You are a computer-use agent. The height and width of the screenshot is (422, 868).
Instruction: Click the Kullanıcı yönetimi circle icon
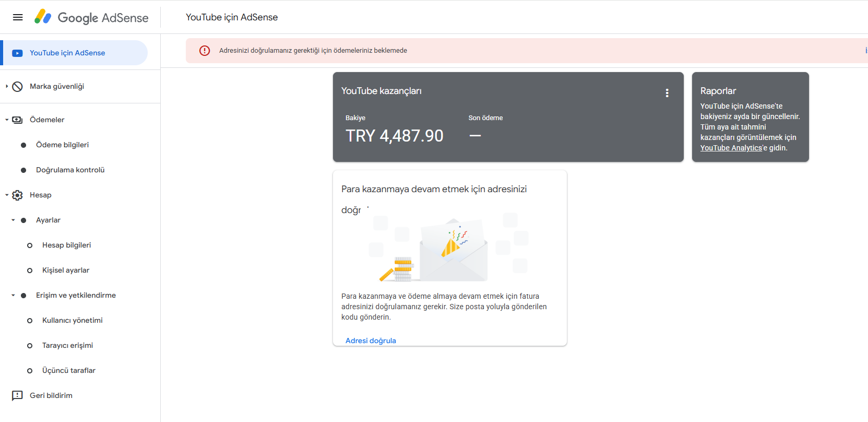coord(30,321)
